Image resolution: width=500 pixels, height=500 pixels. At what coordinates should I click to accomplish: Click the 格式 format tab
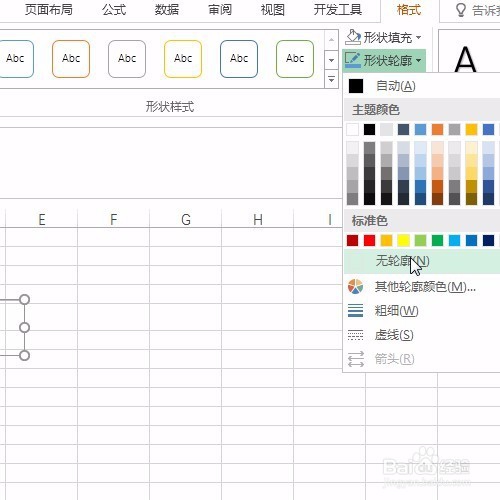pos(409,10)
